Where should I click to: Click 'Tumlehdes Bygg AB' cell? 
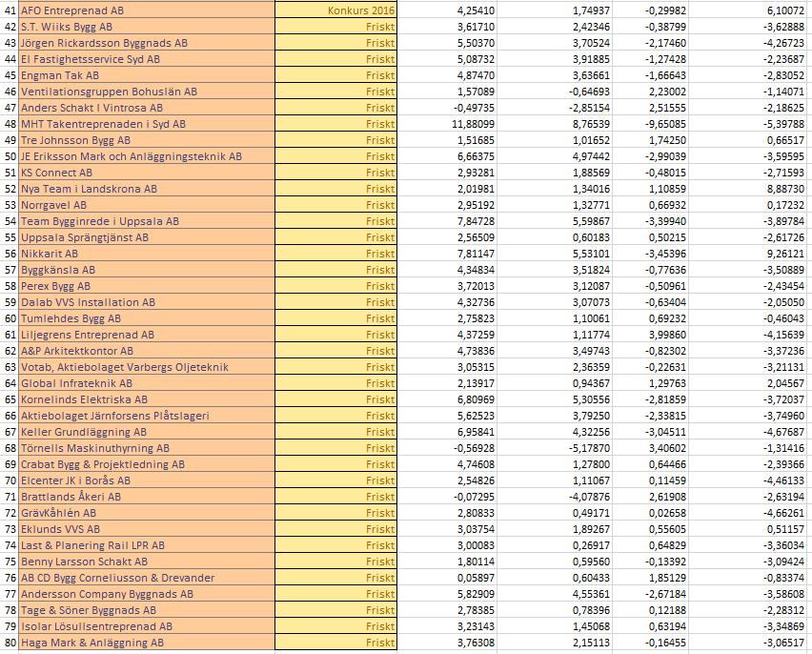point(147,318)
